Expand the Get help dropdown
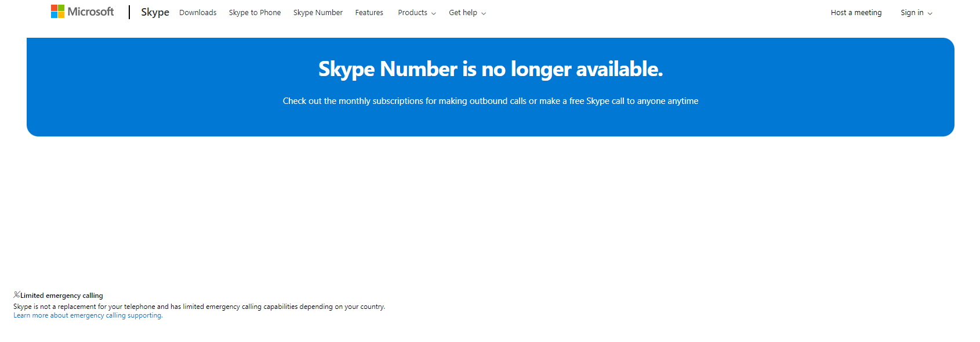Screen dimensions: 980x342 click(x=463, y=13)
